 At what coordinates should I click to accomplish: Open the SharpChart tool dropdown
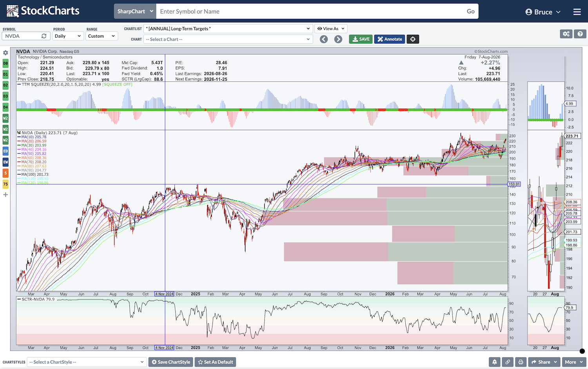[135, 11]
